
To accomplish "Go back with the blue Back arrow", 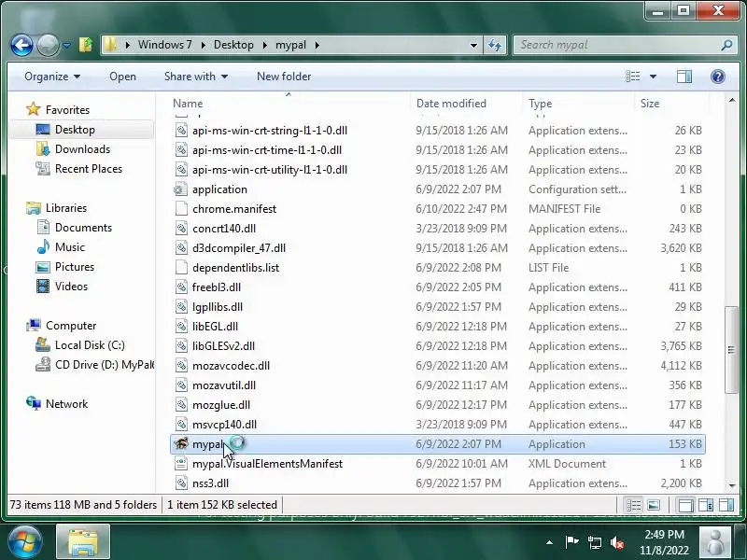I will pyautogui.click(x=21, y=46).
